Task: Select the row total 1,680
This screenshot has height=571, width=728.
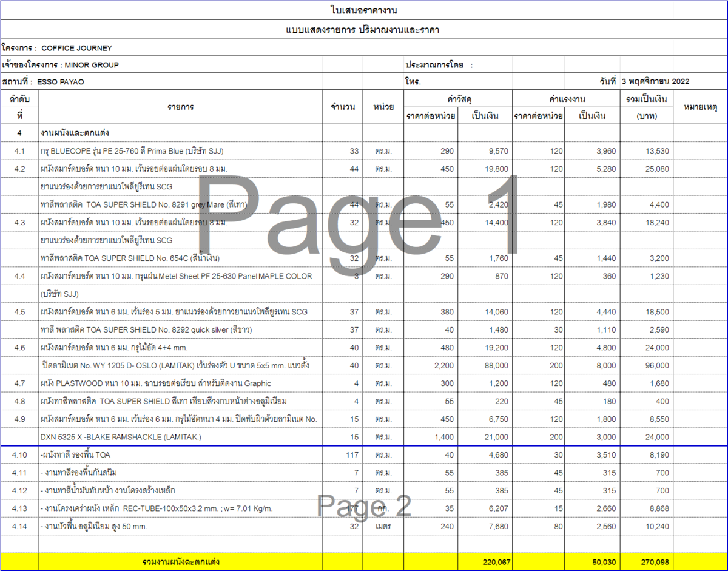Action: [659, 383]
